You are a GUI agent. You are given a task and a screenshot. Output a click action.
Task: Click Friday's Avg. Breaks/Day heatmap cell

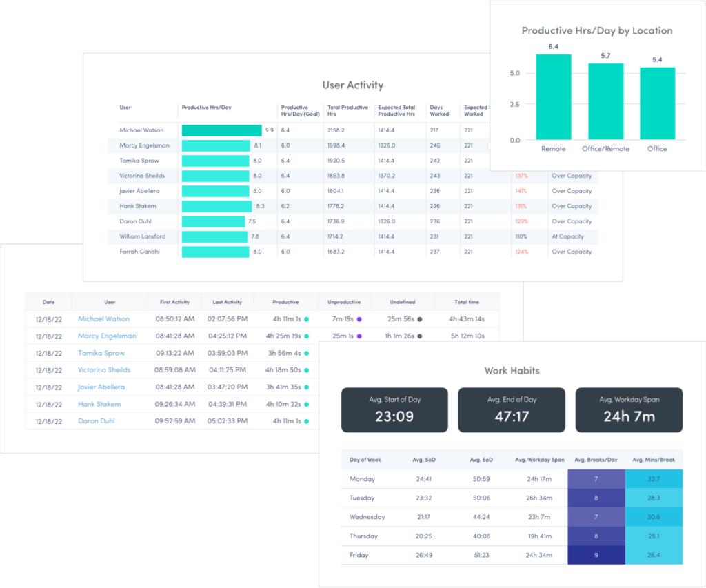(x=596, y=555)
